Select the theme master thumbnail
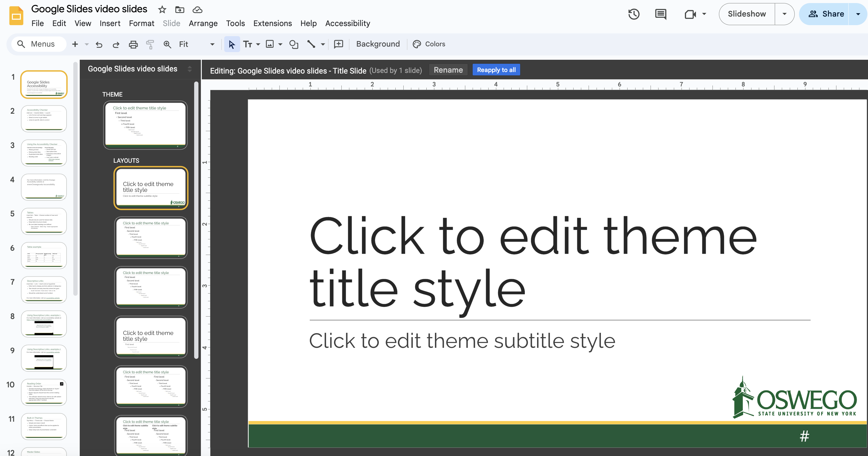Screen dimensions: 868x456 [x=145, y=125]
